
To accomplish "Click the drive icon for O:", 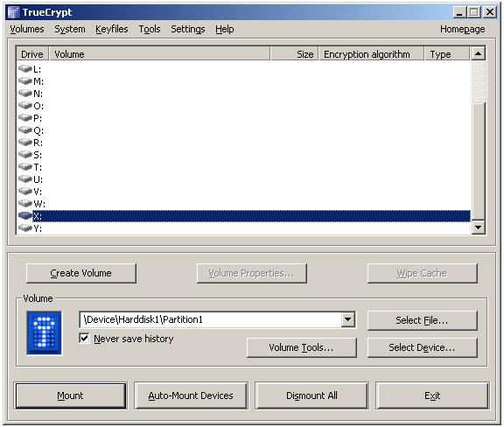I will click(25, 106).
